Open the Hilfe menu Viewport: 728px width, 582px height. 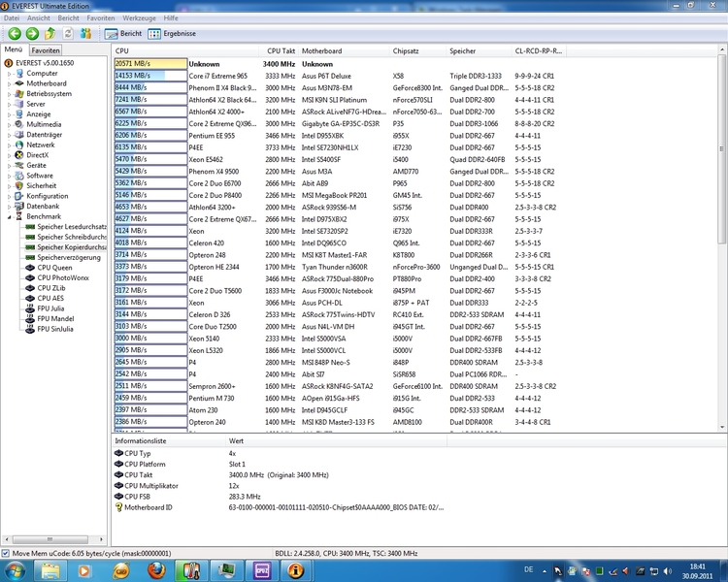pyautogui.click(x=171, y=18)
